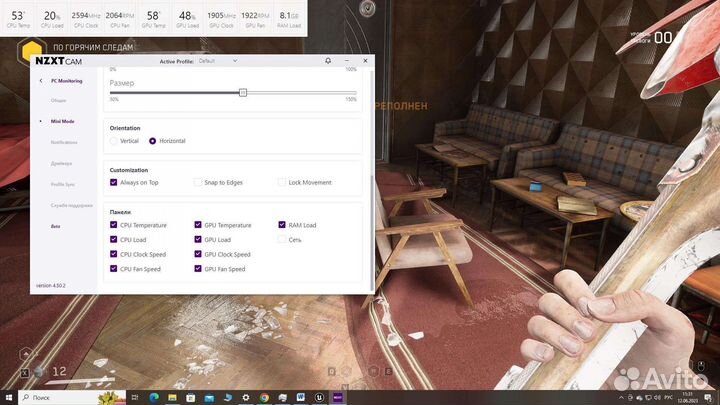Click the Windows search box Поиск
Image resolution: width=720 pixels, height=405 pixels.
[x=72, y=397]
